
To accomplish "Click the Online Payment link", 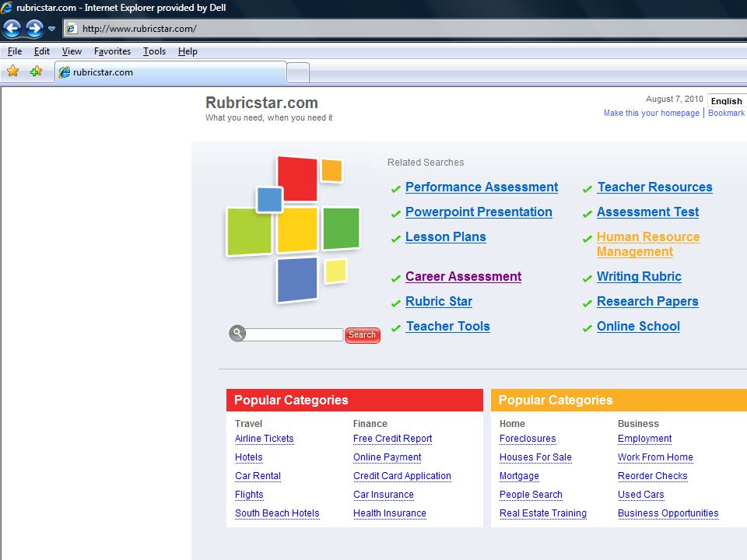I will point(388,457).
